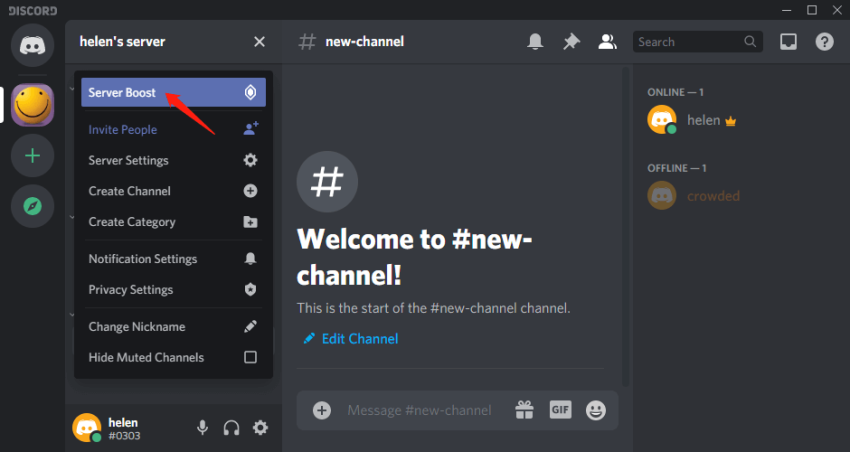Mute the microphone in user panel
Screen dimensions: 850x452
tap(202, 428)
